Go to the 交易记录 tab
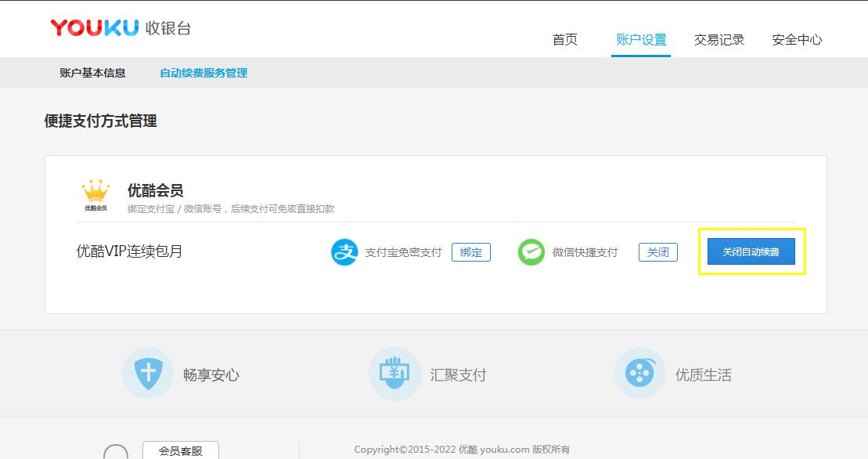 719,40
